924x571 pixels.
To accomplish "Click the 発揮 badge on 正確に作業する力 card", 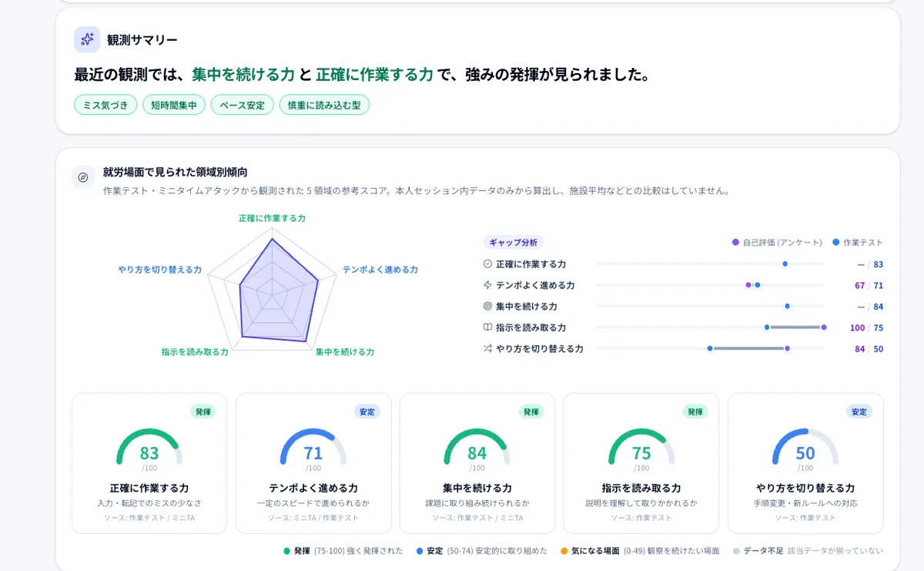I will point(203,411).
